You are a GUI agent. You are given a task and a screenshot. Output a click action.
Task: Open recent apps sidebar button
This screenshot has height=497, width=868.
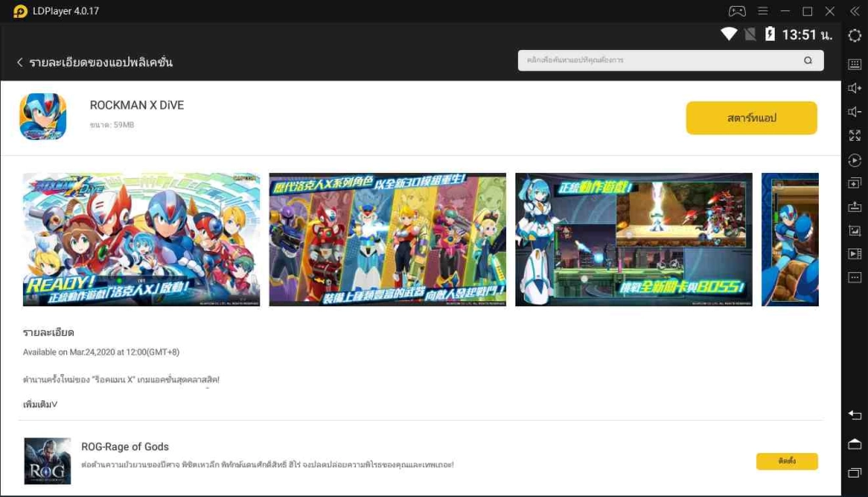[x=854, y=472]
